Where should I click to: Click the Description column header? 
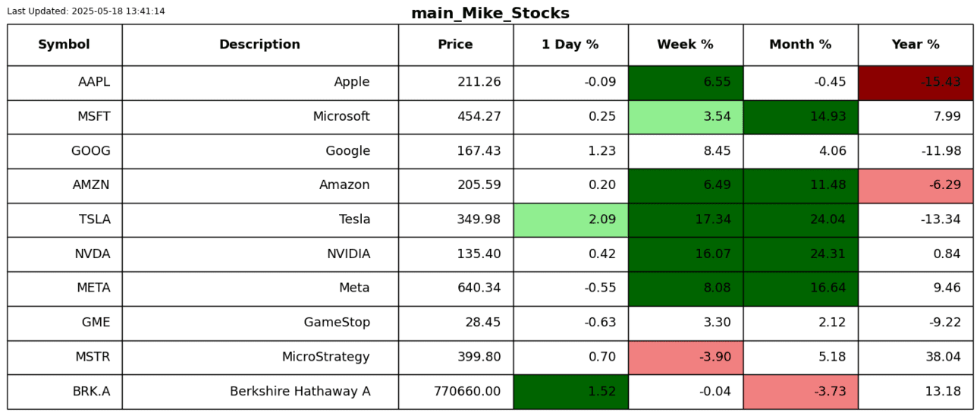click(x=259, y=45)
